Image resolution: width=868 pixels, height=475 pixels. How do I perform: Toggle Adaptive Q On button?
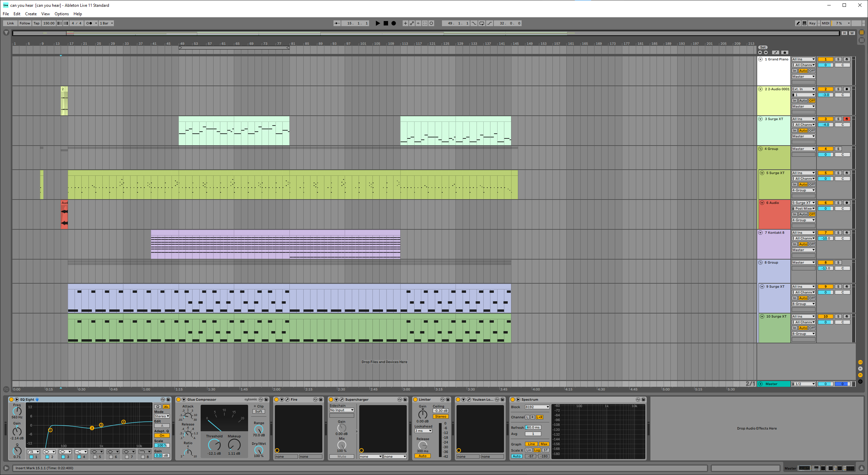(162, 436)
